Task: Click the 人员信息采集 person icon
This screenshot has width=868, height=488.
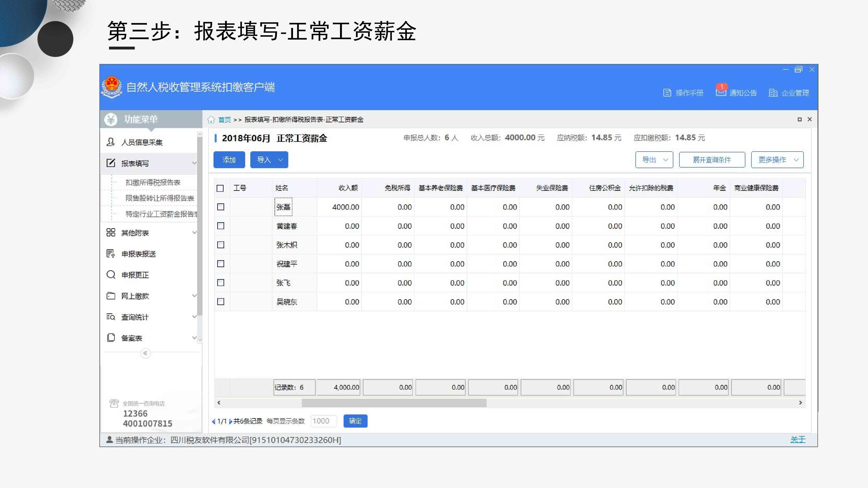Action: tap(111, 142)
